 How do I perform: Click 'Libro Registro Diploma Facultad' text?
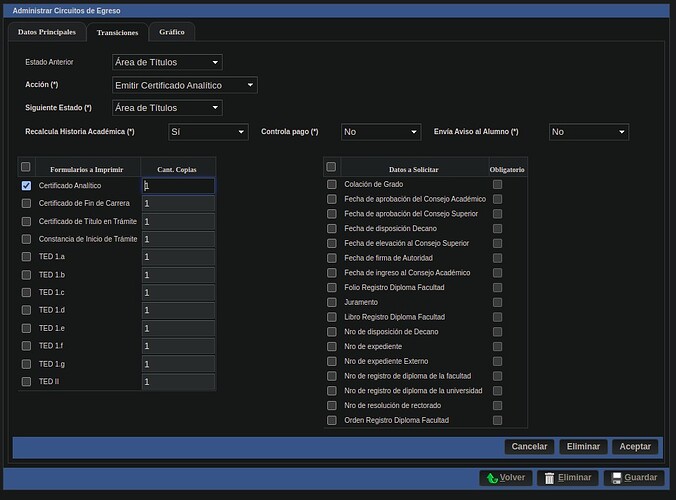pyautogui.click(x=394, y=317)
